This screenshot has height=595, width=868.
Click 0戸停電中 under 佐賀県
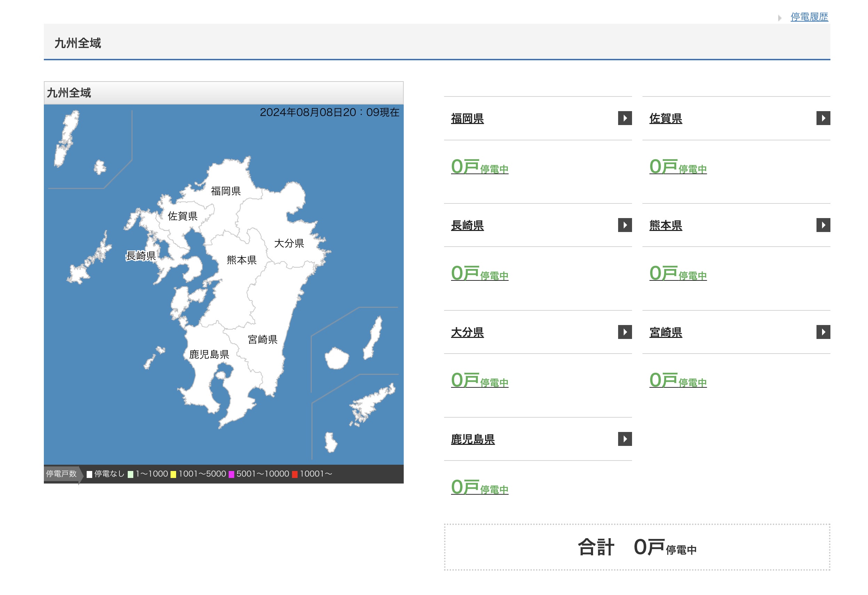678,167
